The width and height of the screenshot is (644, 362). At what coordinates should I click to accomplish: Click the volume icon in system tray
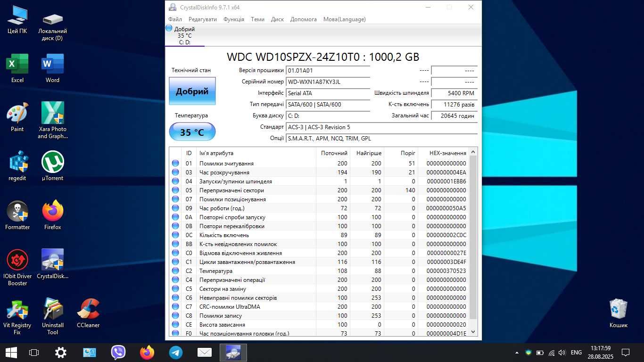(561, 353)
